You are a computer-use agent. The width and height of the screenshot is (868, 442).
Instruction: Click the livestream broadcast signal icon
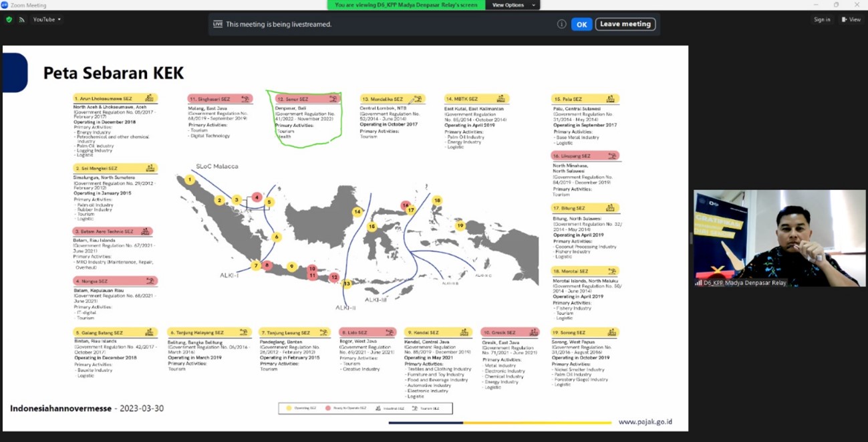[x=21, y=19]
